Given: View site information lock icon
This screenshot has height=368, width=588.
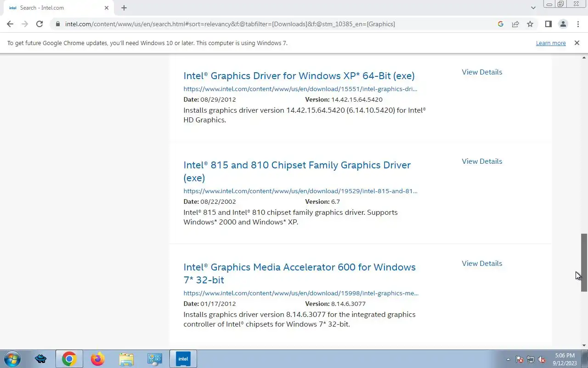Looking at the screenshot, I should 57,24.
